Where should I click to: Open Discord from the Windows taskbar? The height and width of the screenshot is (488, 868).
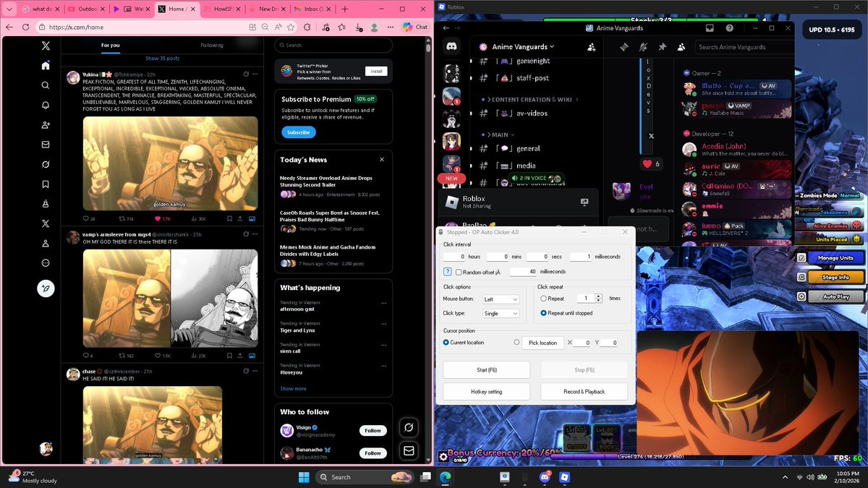pos(544,477)
